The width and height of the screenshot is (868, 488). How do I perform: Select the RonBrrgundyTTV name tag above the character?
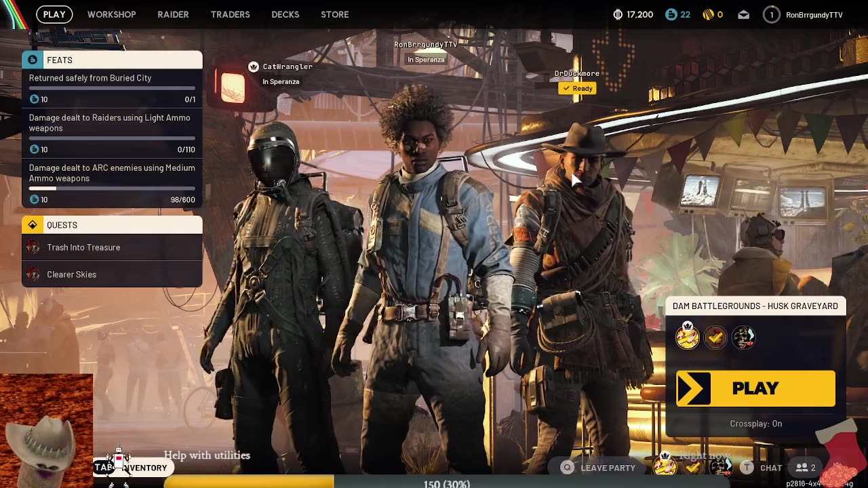tap(426, 45)
